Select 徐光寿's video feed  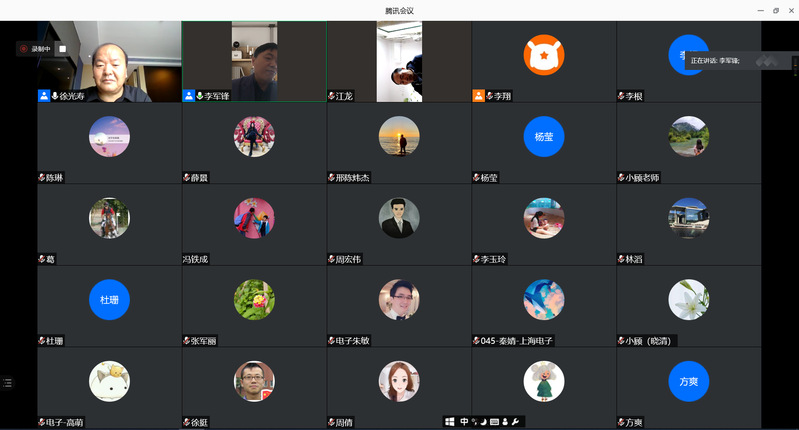coord(109,60)
